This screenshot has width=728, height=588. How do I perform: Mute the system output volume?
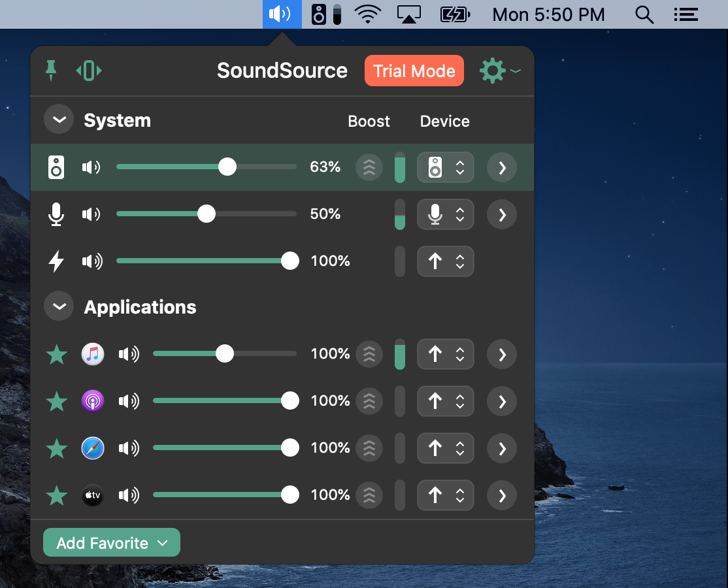click(x=91, y=167)
